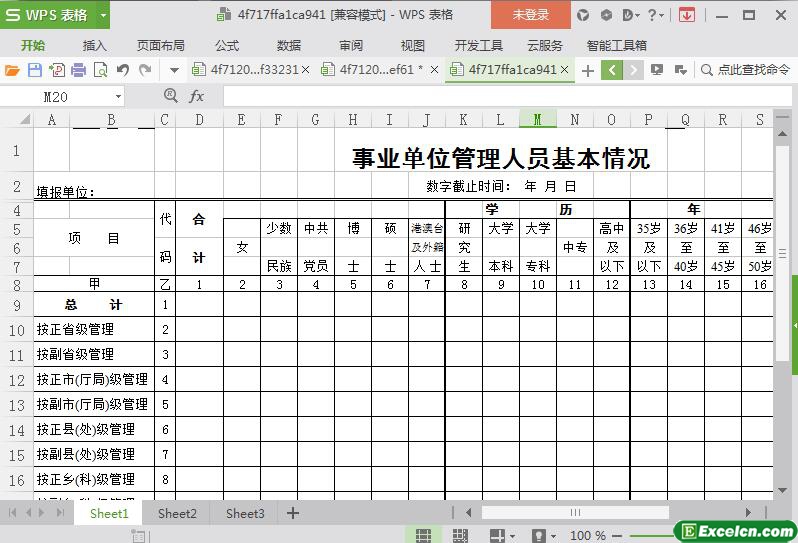Select column M header
The image size is (798, 543).
[537, 120]
